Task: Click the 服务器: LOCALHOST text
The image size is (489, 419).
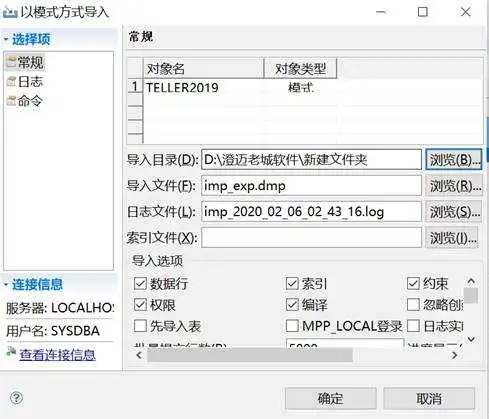Action: [60, 308]
